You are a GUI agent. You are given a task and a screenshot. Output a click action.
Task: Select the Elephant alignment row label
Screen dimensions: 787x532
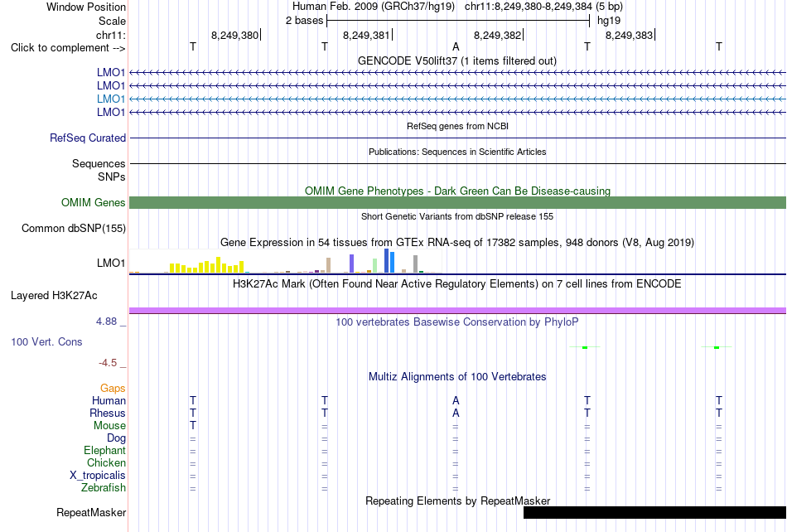[104, 450]
